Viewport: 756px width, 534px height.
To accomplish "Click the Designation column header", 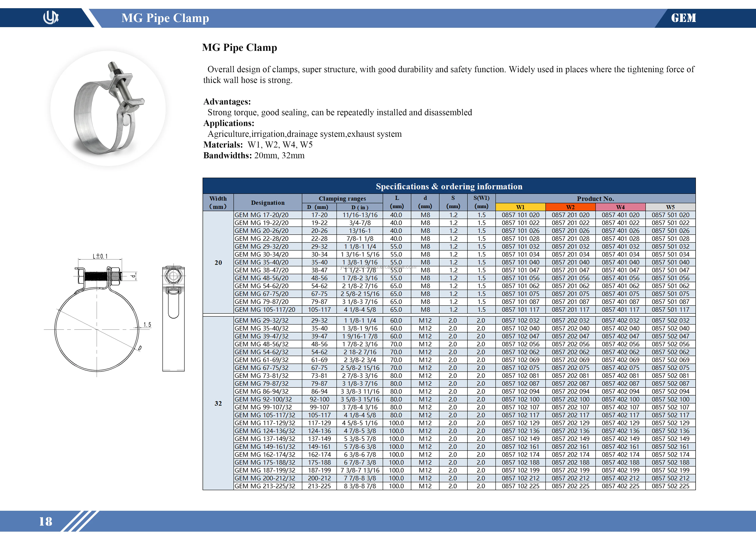I will (x=268, y=203).
